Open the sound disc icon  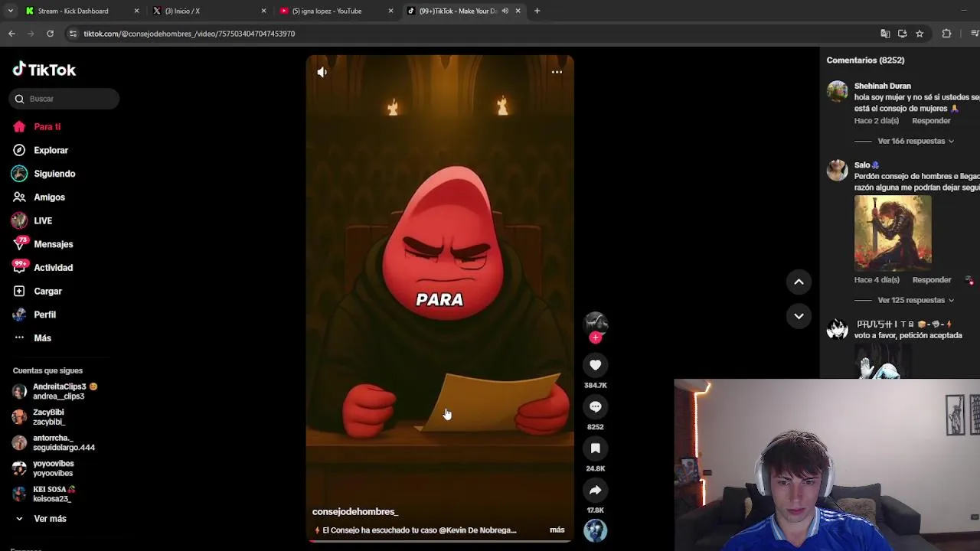595,530
